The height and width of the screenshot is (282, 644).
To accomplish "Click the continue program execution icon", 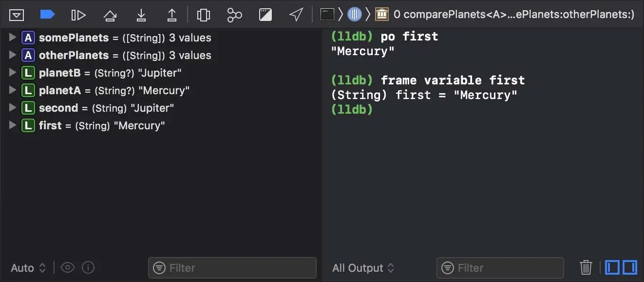I will tap(78, 15).
